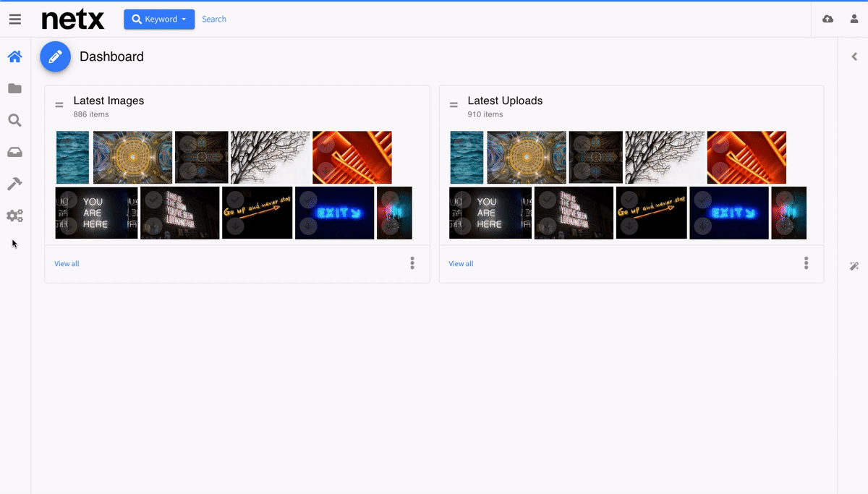Open three-dot menu of Latest Images widget

click(412, 263)
